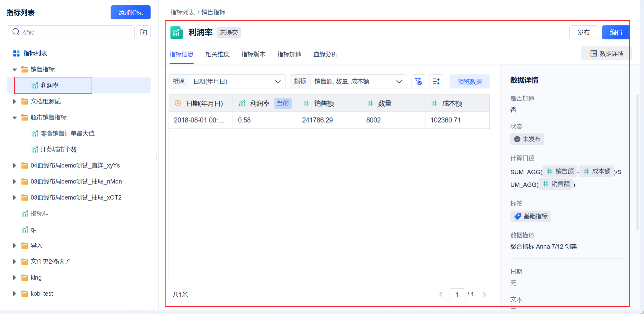Click the chart icon of 江苏城市个数

(35, 149)
